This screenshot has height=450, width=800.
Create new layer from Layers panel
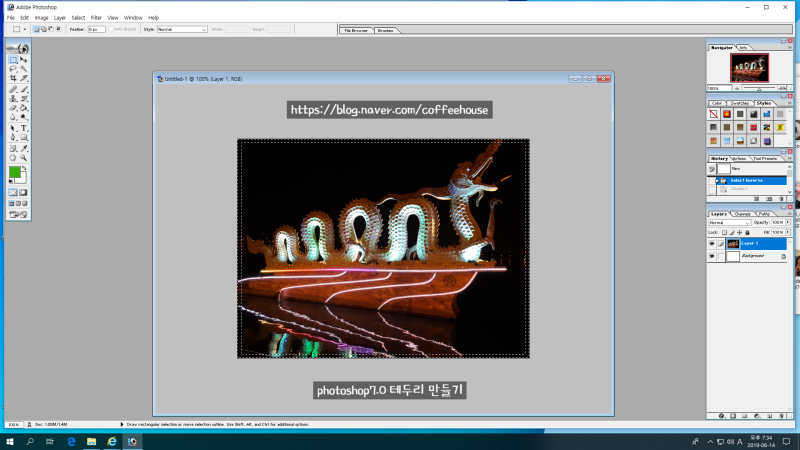[x=769, y=416]
